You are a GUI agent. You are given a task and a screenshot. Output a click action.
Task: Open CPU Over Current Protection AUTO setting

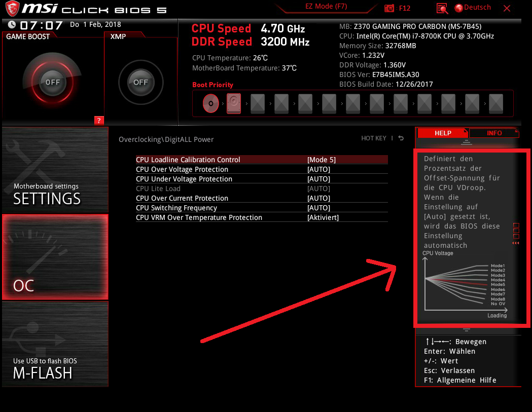pos(318,198)
